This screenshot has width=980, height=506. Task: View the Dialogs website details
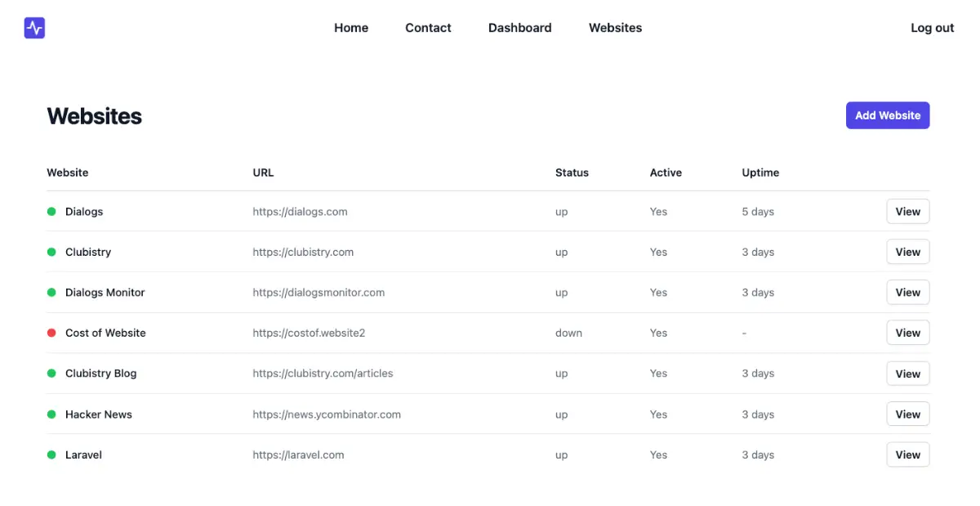(907, 212)
